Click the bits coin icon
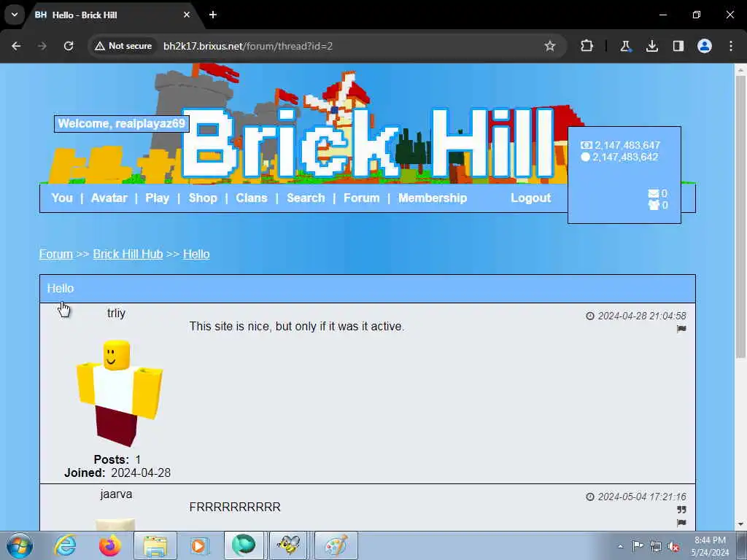Image resolution: width=747 pixels, height=560 pixels. pyautogui.click(x=586, y=157)
